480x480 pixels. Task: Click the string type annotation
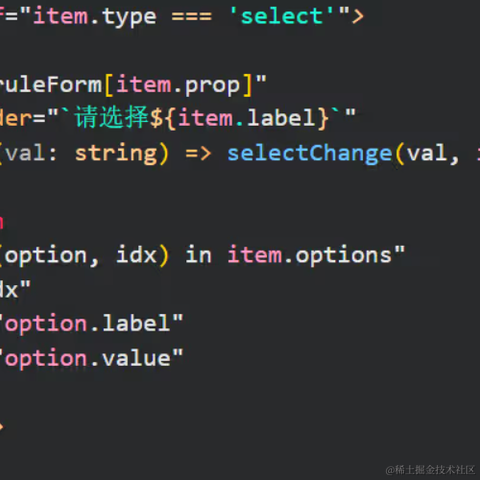pyautogui.click(x=116, y=154)
